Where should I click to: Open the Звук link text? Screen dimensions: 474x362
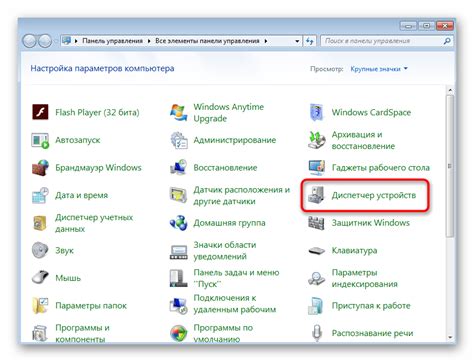tap(64, 250)
